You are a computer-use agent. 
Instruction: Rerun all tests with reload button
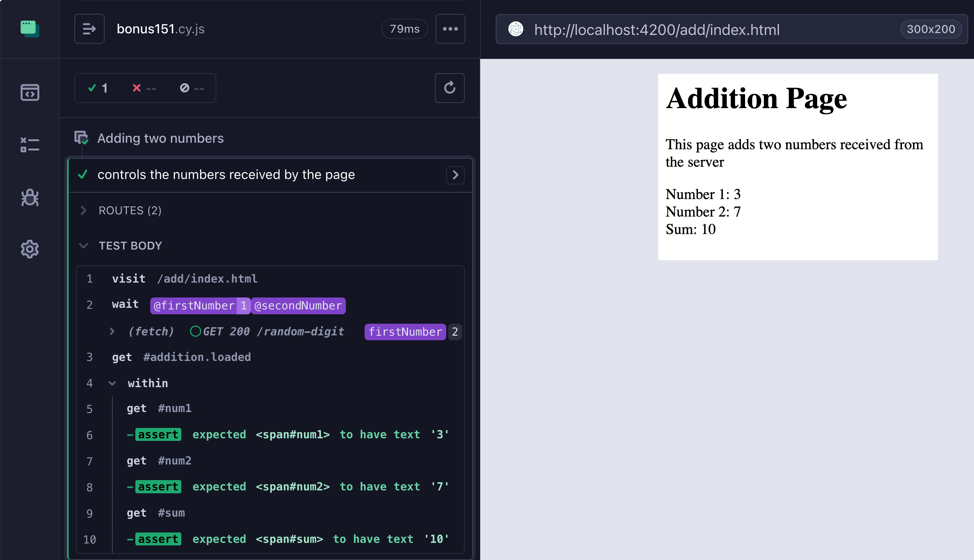[449, 88]
